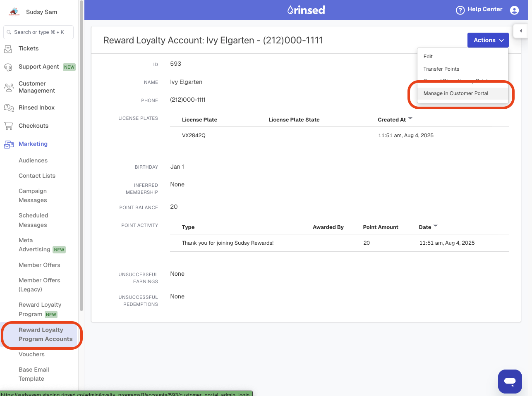Click the Help Center question mark icon
Viewport: 532px width, 396px height.
tap(460, 10)
